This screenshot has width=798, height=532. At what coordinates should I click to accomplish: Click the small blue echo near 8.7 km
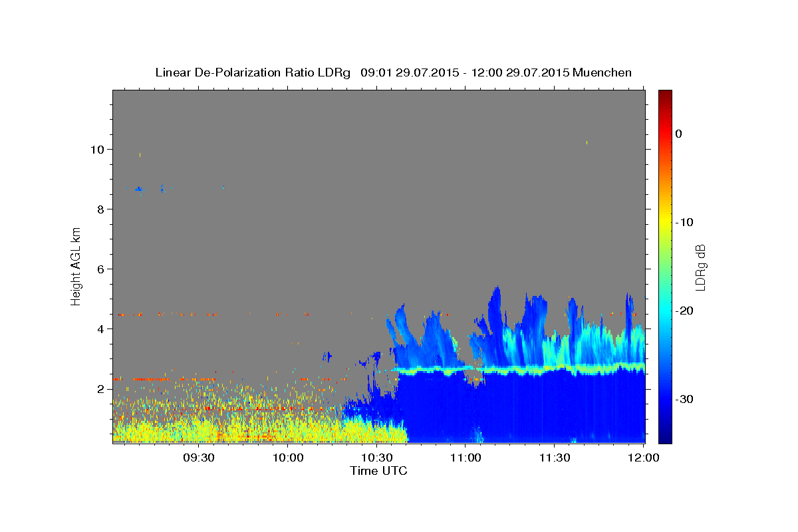tap(139, 190)
